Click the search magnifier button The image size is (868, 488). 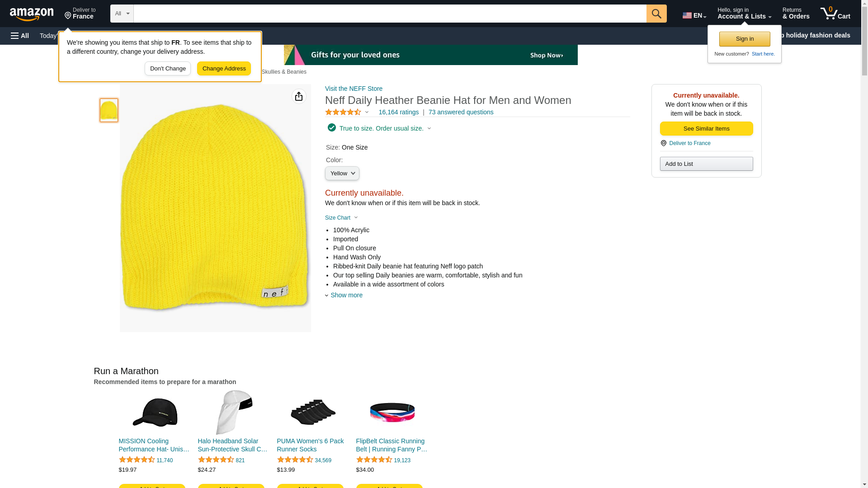[x=656, y=14]
